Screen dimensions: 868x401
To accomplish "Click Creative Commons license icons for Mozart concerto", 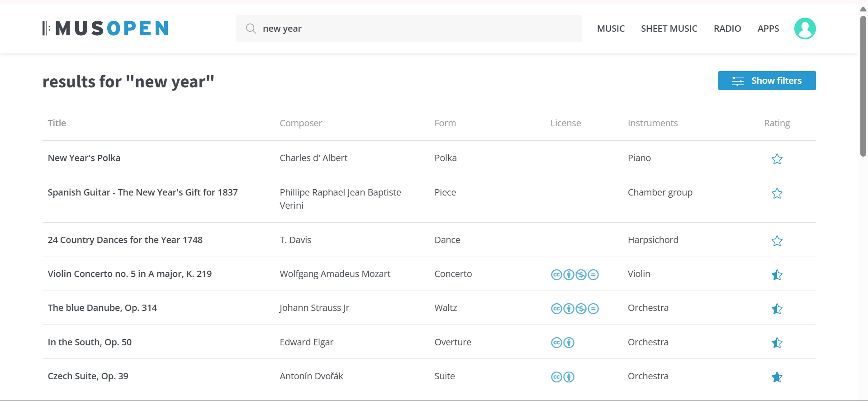I will click(574, 274).
